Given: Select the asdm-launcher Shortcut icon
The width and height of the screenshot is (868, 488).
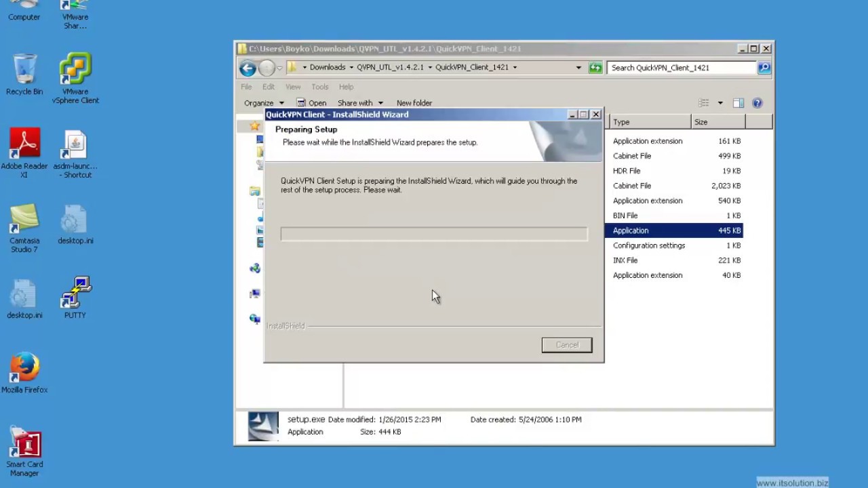Looking at the screenshot, I should click(75, 155).
